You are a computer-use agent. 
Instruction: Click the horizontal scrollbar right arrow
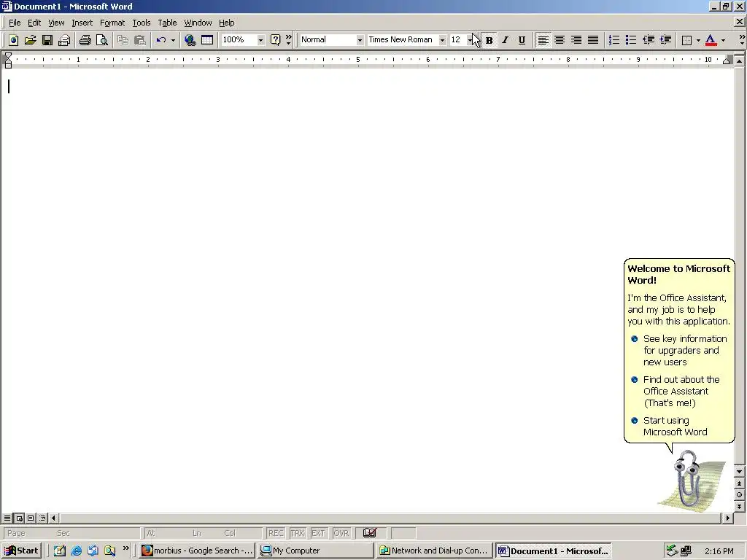point(727,518)
